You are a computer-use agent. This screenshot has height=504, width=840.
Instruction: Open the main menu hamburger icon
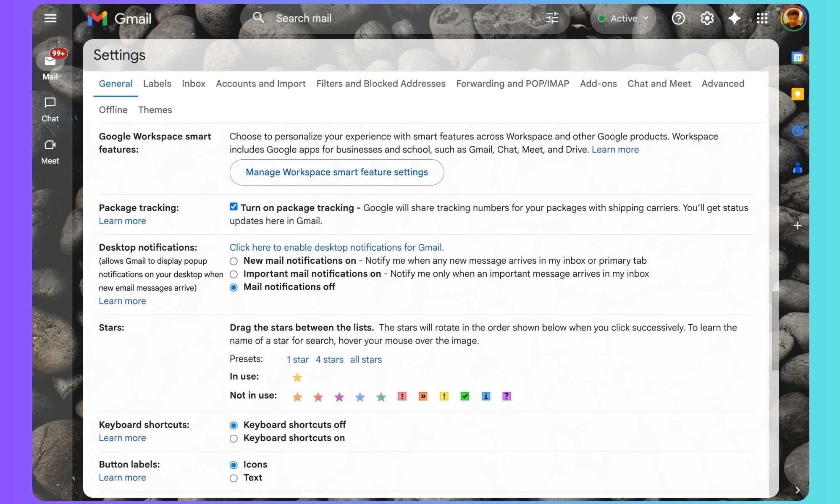pos(50,18)
